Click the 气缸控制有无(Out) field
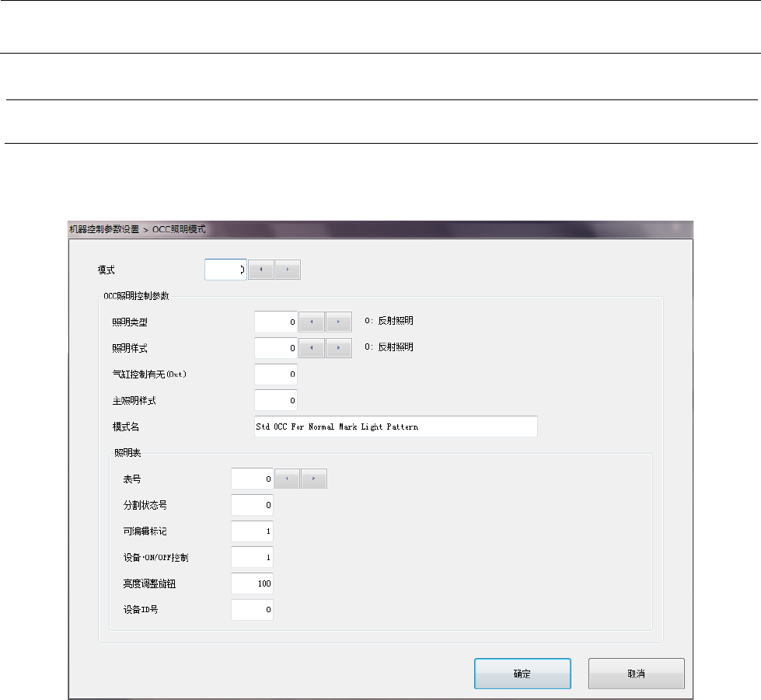761x700 pixels. pyautogui.click(x=276, y=374)
